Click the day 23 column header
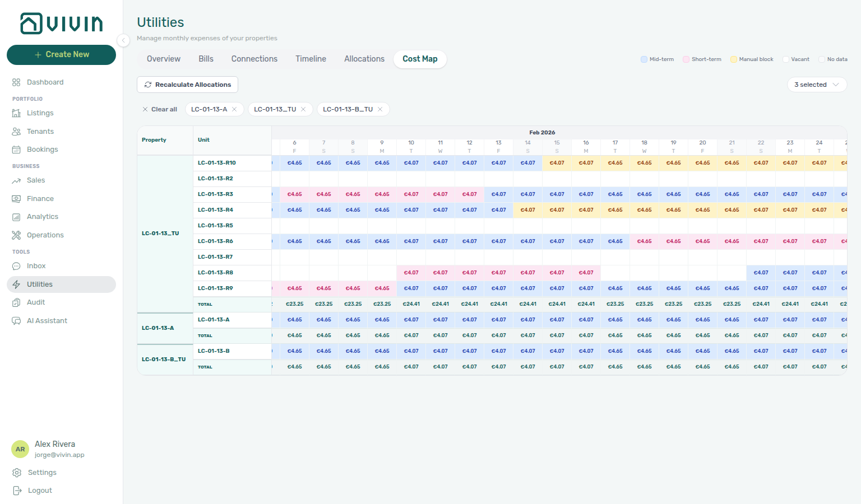The width and height of the screenshot is (861, 504). click(x=790, y=147)
